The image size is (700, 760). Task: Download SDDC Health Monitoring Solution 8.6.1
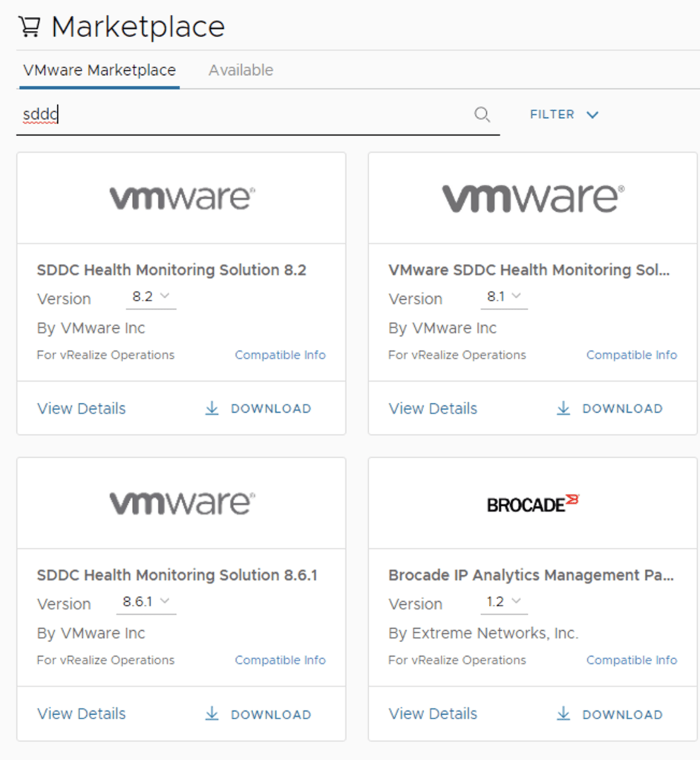tap(258, 714)
